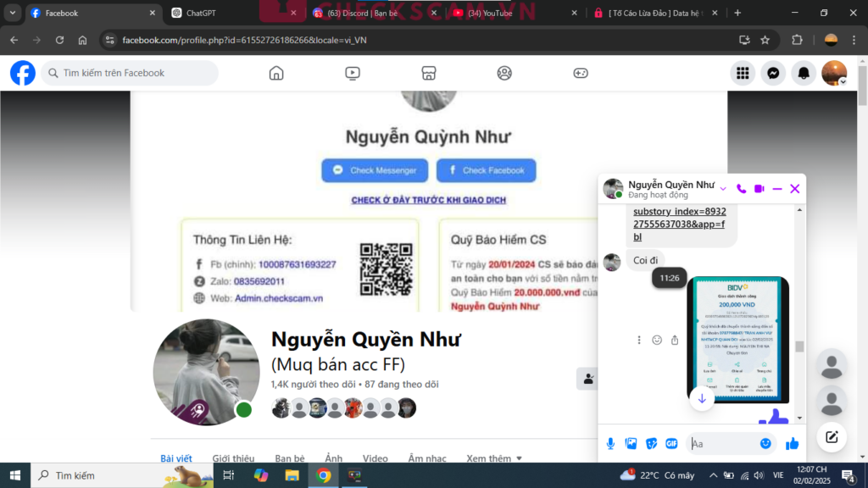
Task: Open the Marketplace icon in top navigation
Action: 429,73
